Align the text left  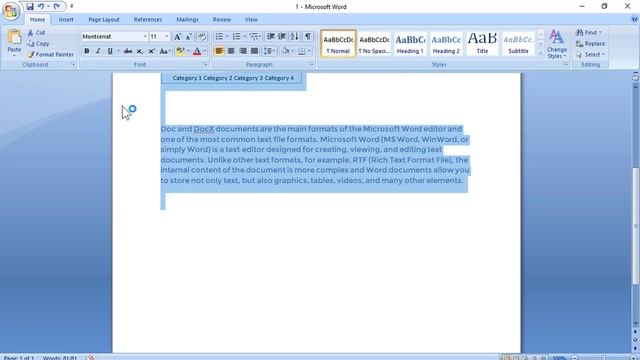click(x=219, y=51)
